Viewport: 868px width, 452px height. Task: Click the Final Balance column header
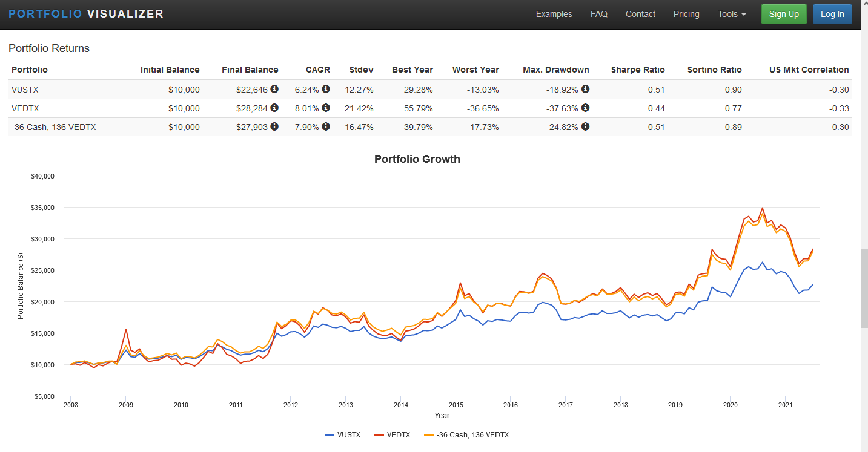point(250,70)
